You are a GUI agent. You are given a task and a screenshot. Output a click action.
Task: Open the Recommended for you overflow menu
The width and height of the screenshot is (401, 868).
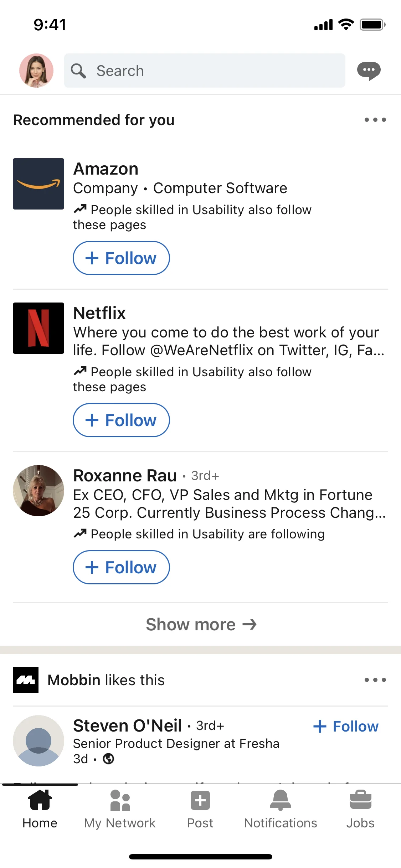tap(375, 120)
